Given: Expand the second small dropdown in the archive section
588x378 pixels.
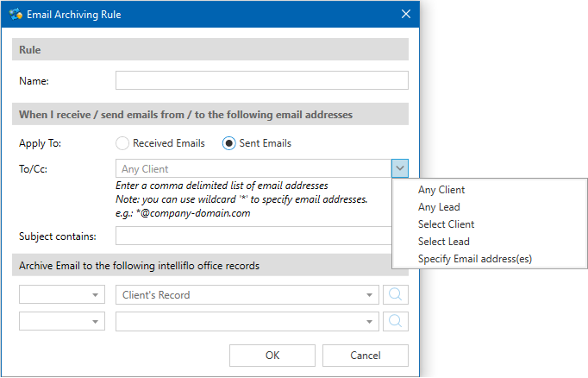Looking at the screenshot, I should [61, 321].
